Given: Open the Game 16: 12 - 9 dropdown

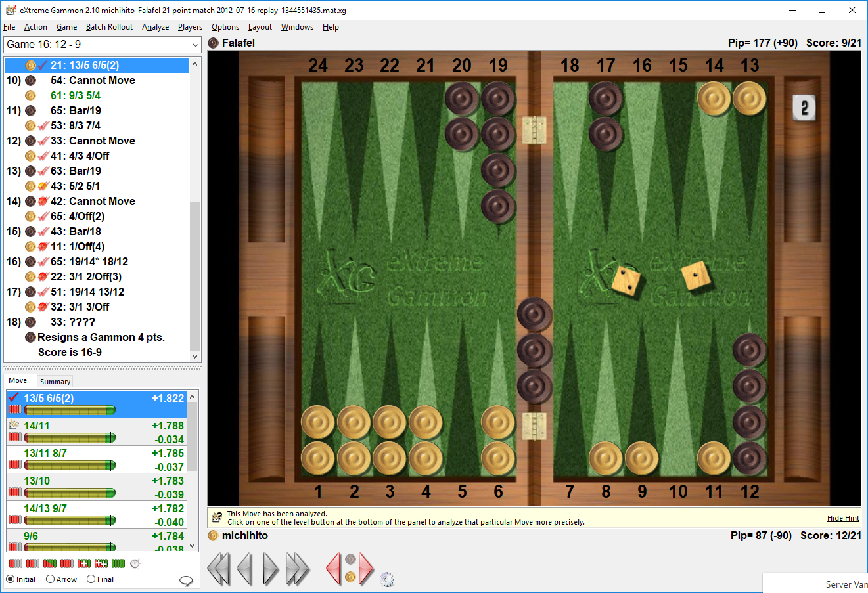Looking at the screenshot, I should click(102, 45).
